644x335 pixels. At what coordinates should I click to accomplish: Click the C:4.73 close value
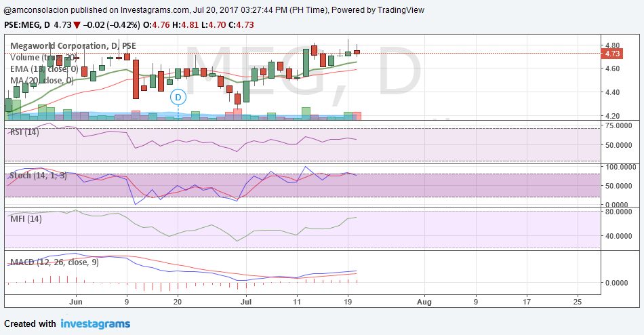(x=241, y=24)
